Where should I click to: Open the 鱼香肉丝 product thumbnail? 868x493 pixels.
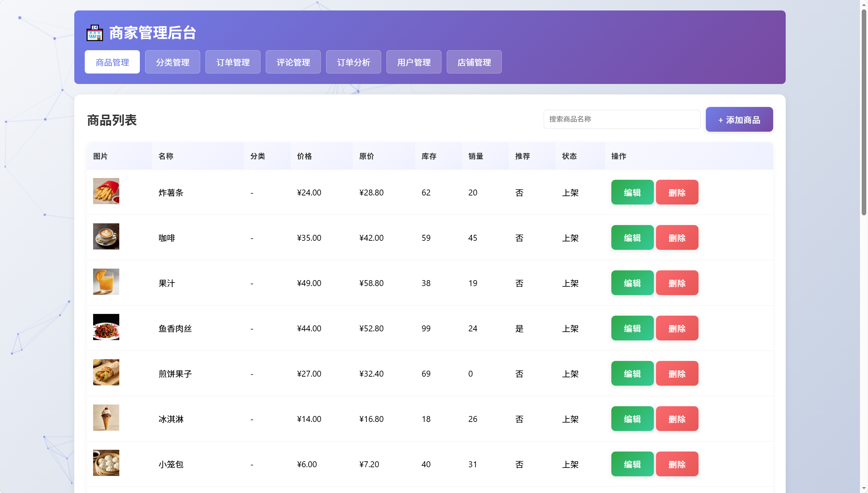tap(106, 327)
